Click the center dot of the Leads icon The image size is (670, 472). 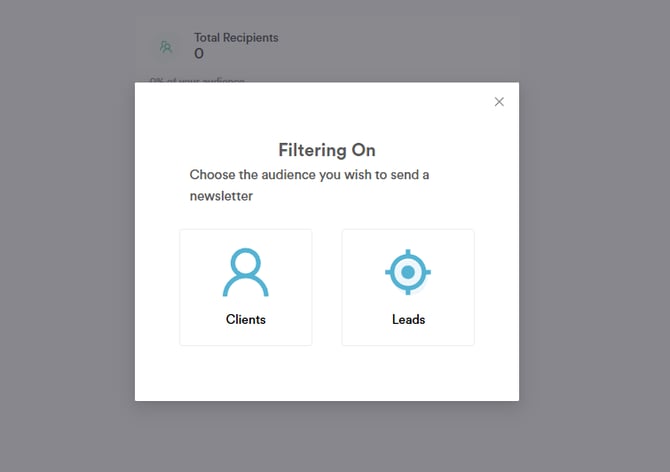point(408,272)
